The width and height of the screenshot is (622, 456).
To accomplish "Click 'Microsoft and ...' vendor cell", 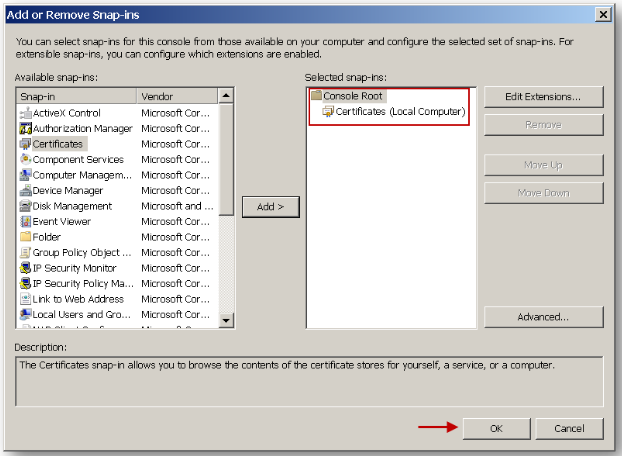I will click(x=177, y=206).
